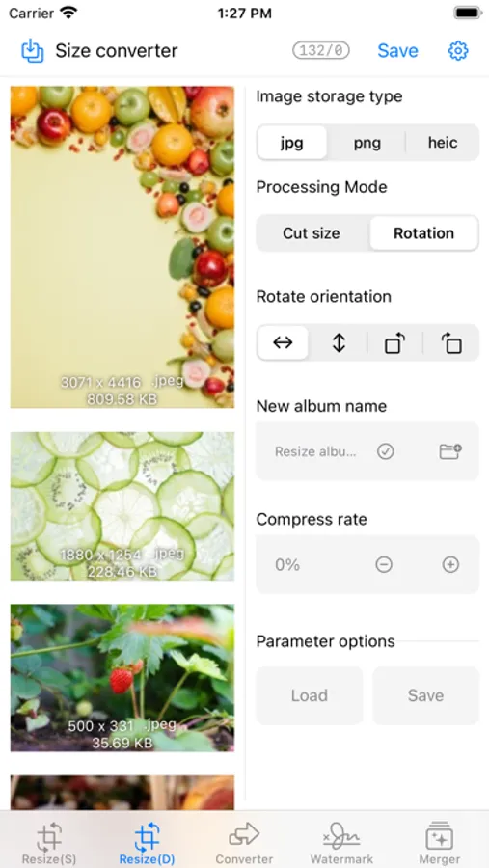This screenshot has height=868, width=489.
Task: Choose rotate clockwise orientation icon
Action: (394, 342)
